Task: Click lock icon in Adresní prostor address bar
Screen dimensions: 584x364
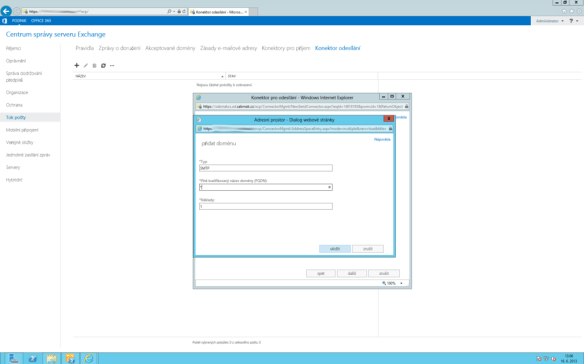Action: tap(390, 129)
